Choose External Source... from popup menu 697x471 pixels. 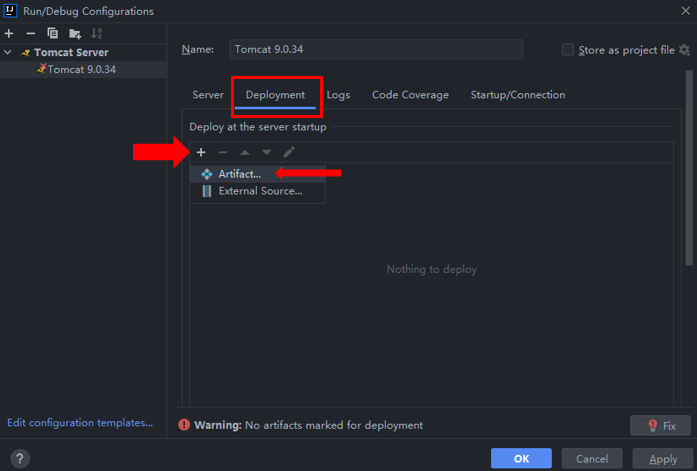(x=257, y=191)
